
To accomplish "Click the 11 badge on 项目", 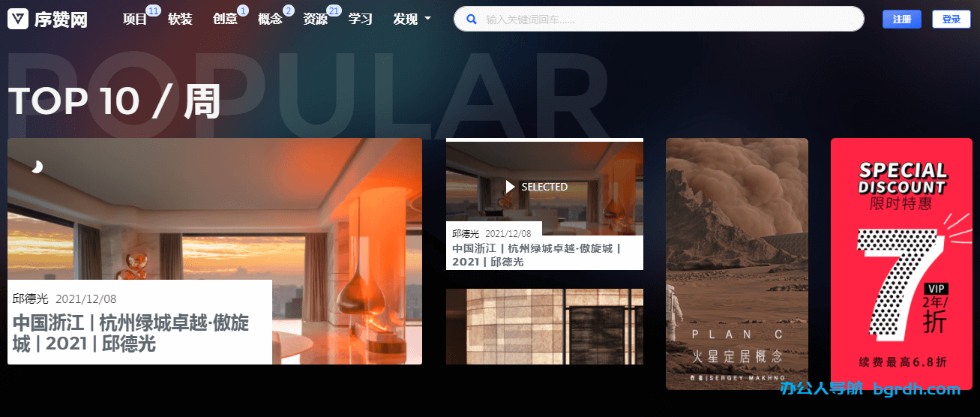I will (x=153, y=10).
